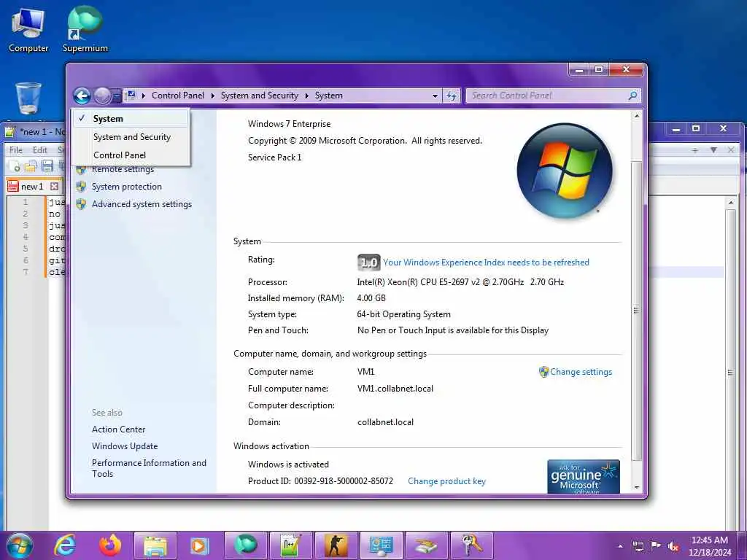The height and width of the screenshot is (560, 747).
Task: Click the VM1.collabnet.local full computer name
Action: 395,389
